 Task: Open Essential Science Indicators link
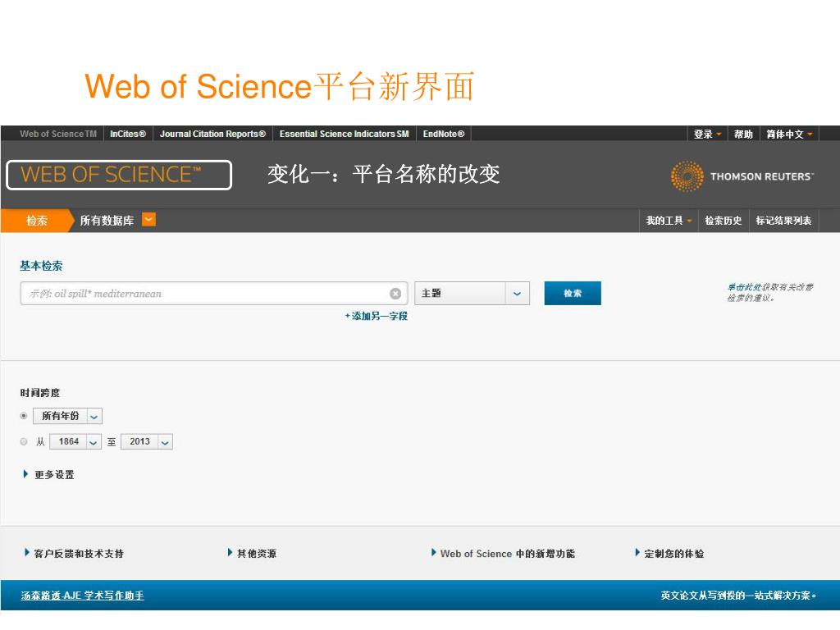(344, 134)
